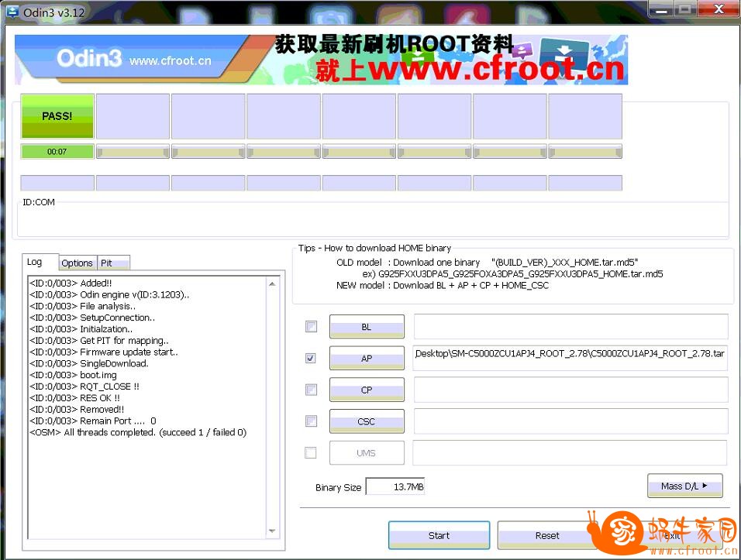Minimize the Odin3 window

[662, 9]
